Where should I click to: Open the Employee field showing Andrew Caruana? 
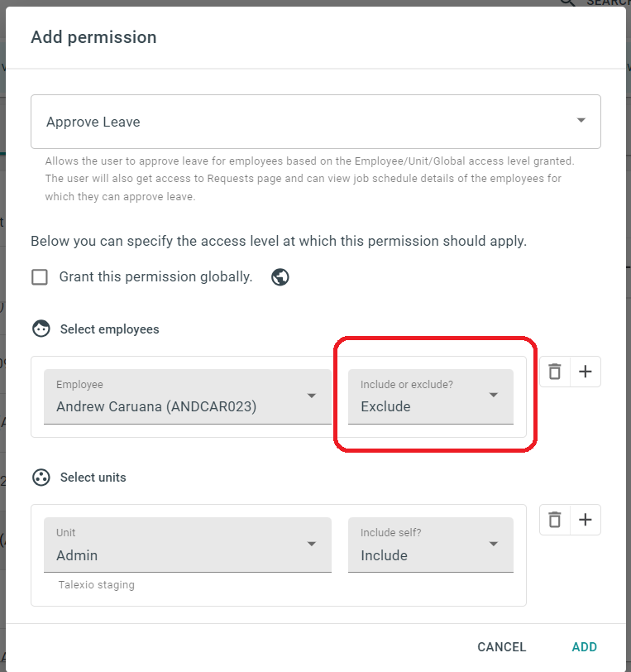(x=188, y=397)
